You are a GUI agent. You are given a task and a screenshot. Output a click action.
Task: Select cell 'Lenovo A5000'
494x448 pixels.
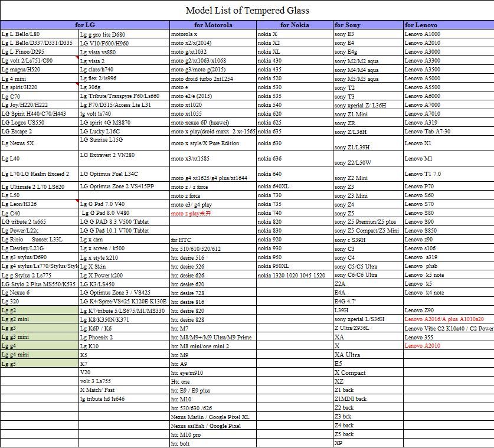click(x=449, y=78)
